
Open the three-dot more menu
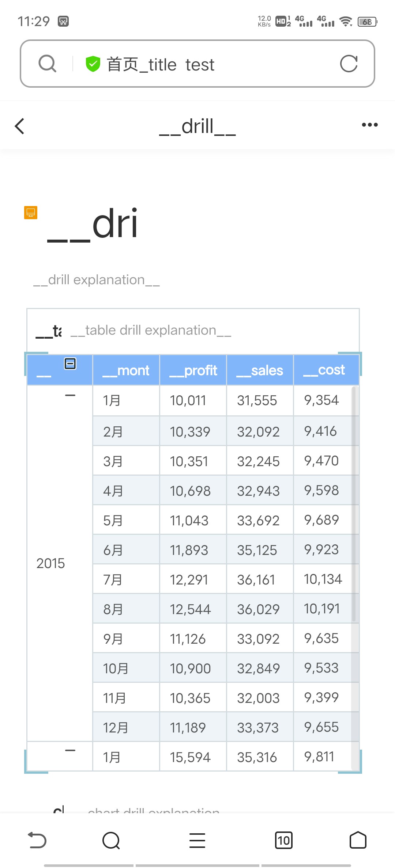click(x=370, y=125)
